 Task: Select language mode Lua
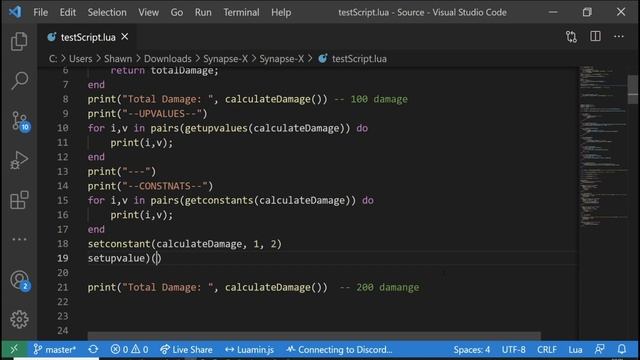pyautogui.click(x=576, y=349)
